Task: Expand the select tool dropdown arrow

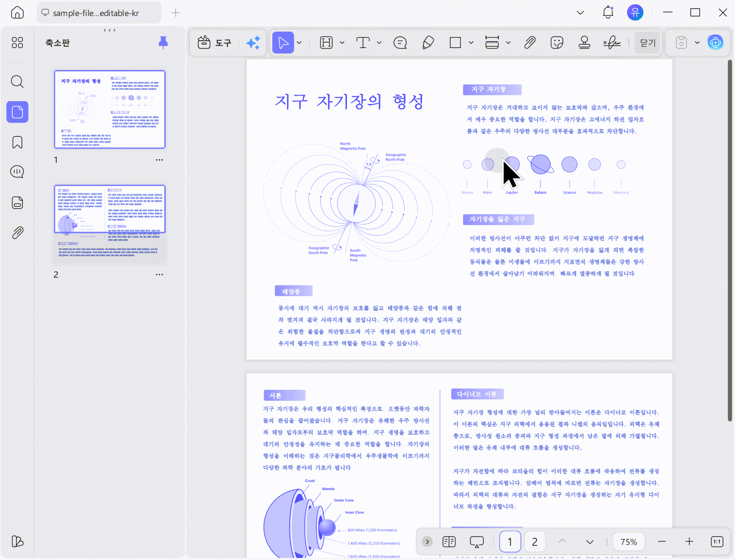Action: [299, 43]
